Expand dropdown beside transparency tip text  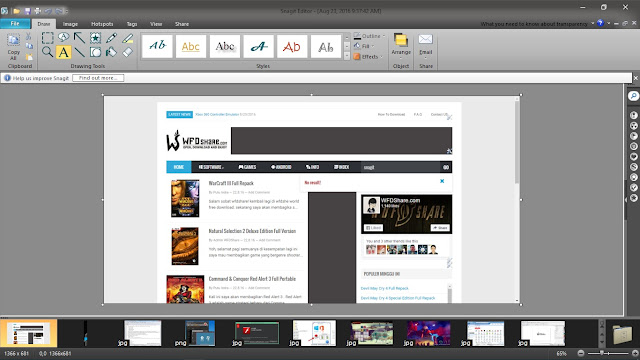593,24
